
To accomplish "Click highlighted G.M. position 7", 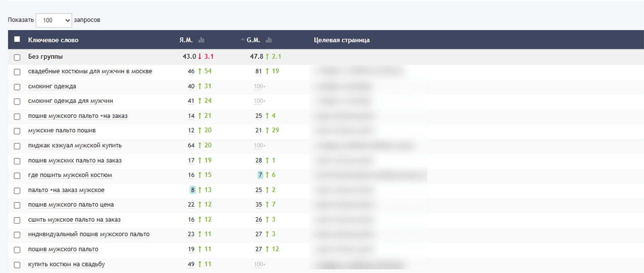I will click(x=260, y=175).
